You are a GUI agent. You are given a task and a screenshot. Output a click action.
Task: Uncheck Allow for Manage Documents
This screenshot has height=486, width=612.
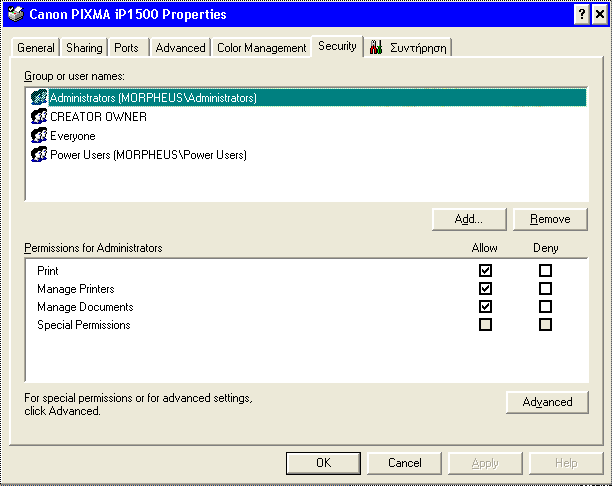tap(485, 306)
